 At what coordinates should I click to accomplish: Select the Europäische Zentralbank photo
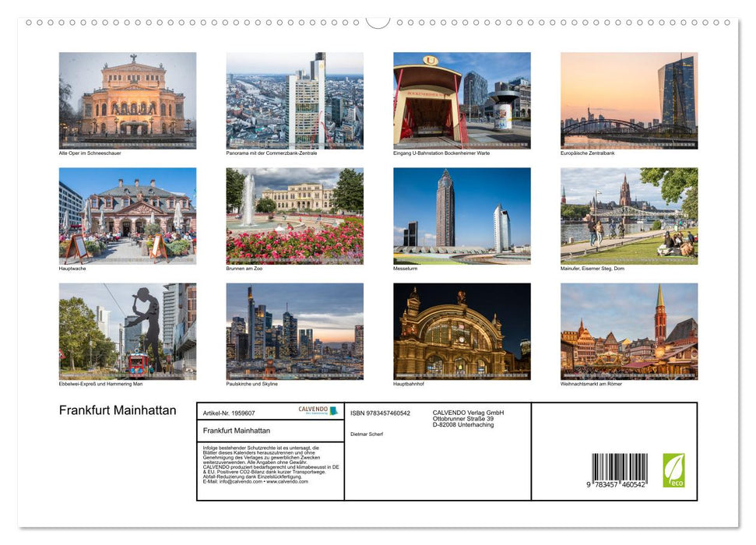629,100
